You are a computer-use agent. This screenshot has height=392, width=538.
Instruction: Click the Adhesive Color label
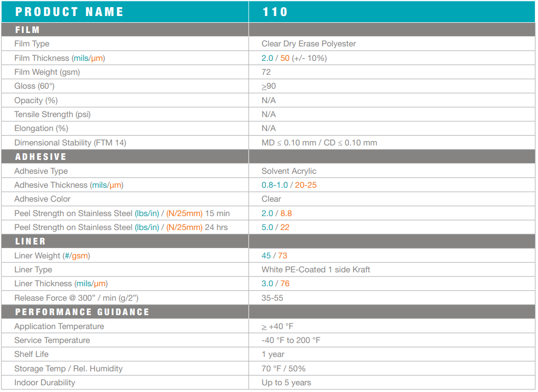tap(42, 199)
